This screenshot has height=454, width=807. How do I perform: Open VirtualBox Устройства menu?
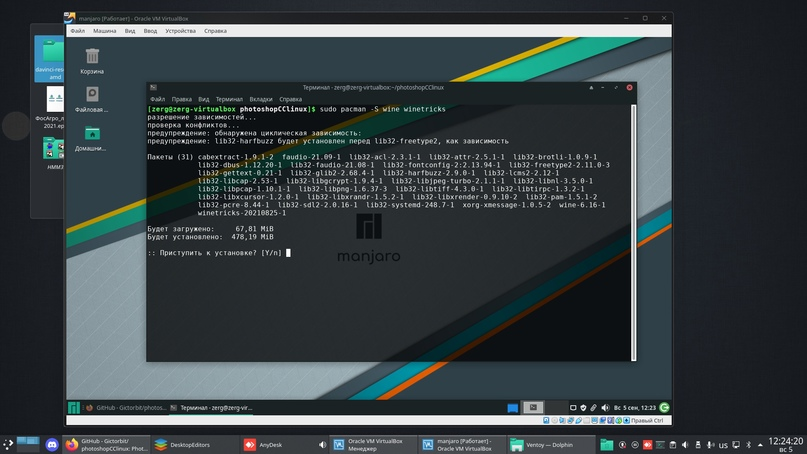tap(180, 31)
